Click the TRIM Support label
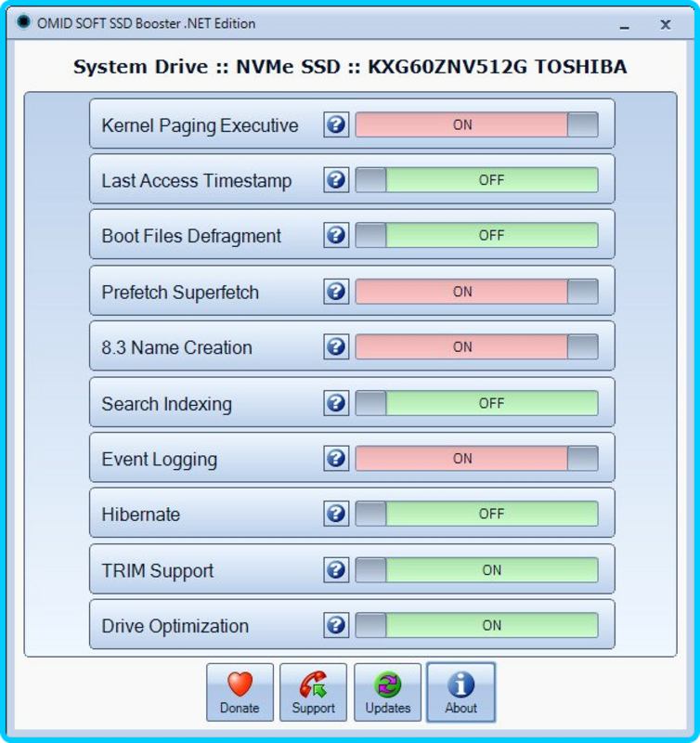 click(157, 571)
